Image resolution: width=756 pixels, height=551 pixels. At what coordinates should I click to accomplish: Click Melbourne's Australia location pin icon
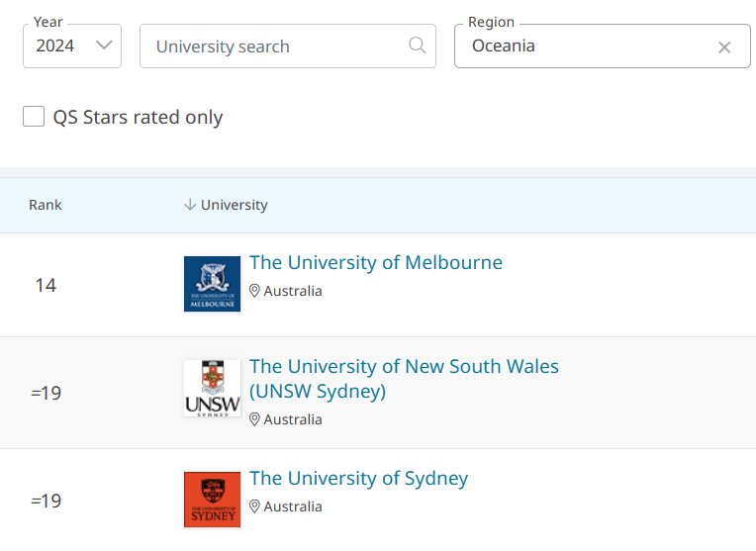pyautogui.click(x=254, y=291)
